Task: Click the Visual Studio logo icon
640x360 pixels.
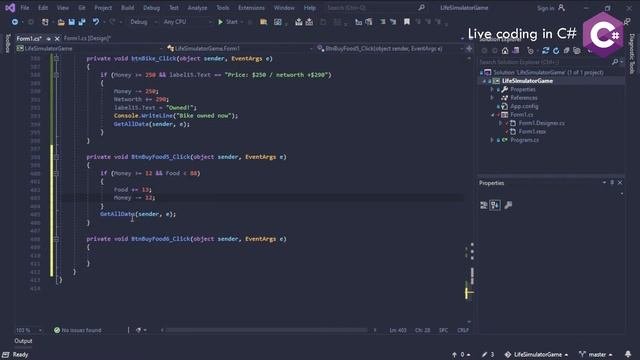Action: click(x=10, y=8)
